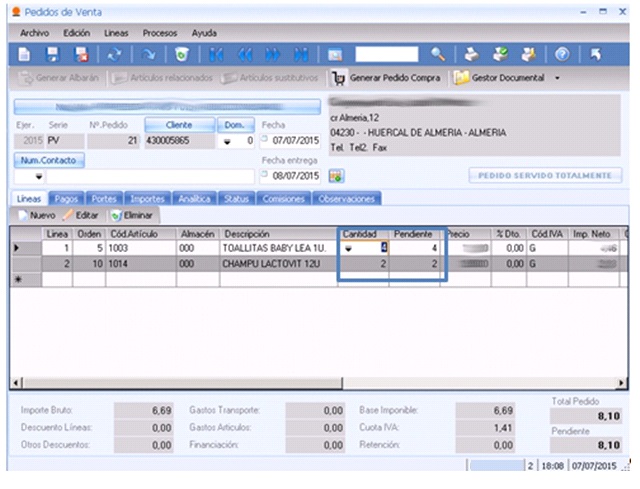Open calendar icon next to Fecha entrega
640x489 pixels.
click(x=336, y=176)
